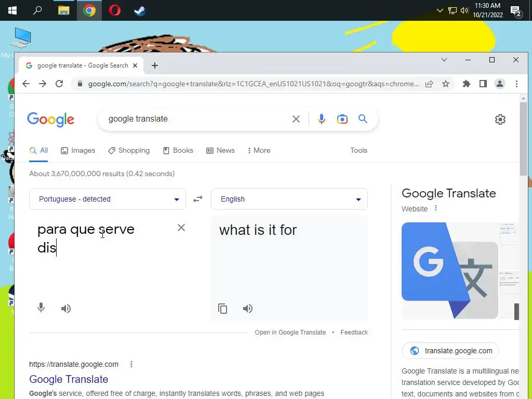Open a new Chrome tab
Image resolution: width=532 pixels, height=399 pixels.
tap(155, 65)
